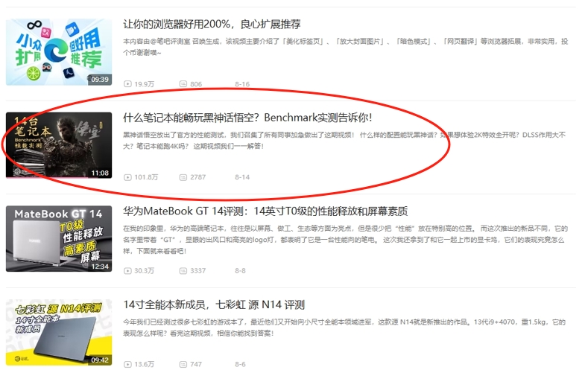The height and width of the screenshot is (373, 588).
Task: Click the 09:42 duration badge
Action: 100,360
